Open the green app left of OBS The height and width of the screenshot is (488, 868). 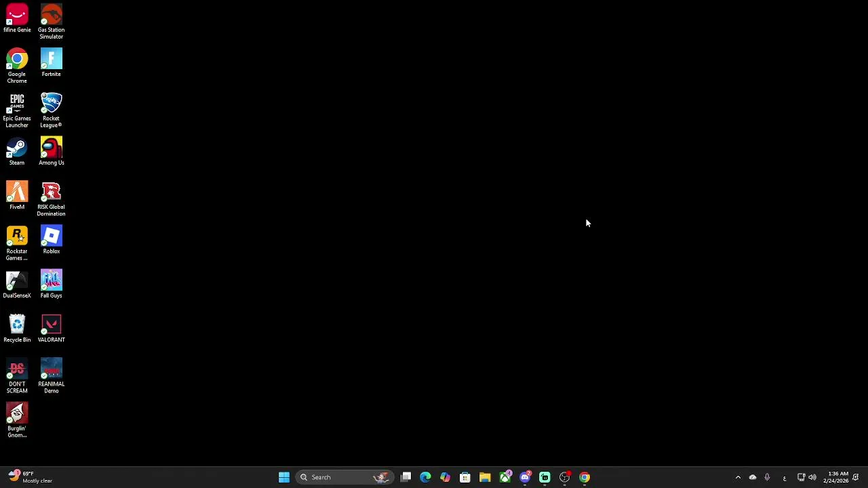[x=545, y=477]
